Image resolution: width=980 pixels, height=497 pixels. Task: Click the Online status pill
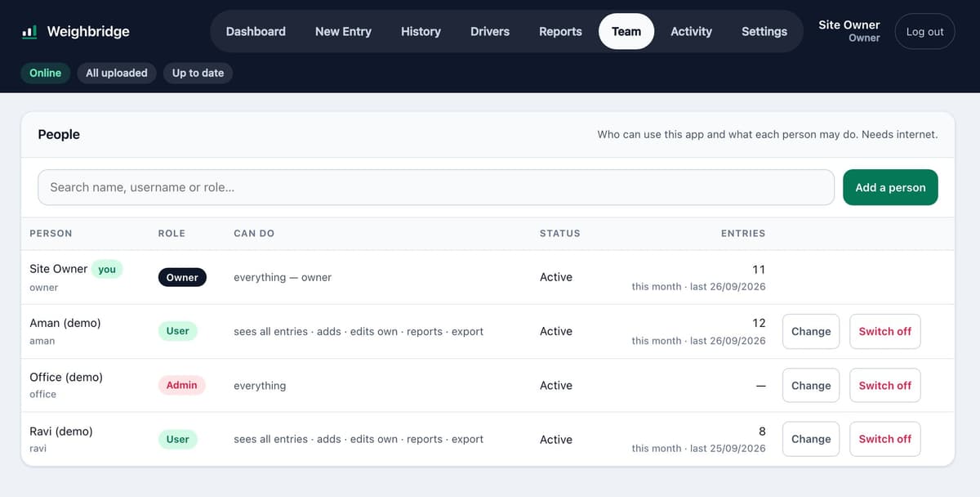coord(45,73)
